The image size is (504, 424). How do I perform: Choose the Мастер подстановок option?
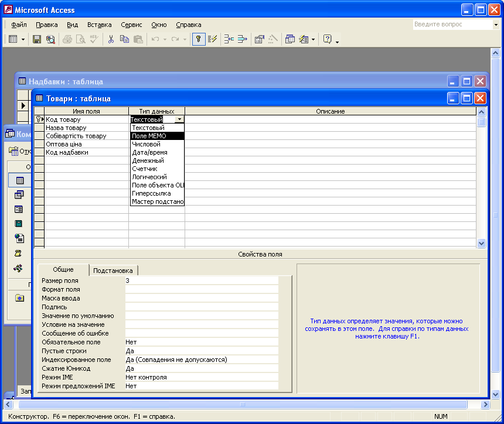tap(157, 201)
